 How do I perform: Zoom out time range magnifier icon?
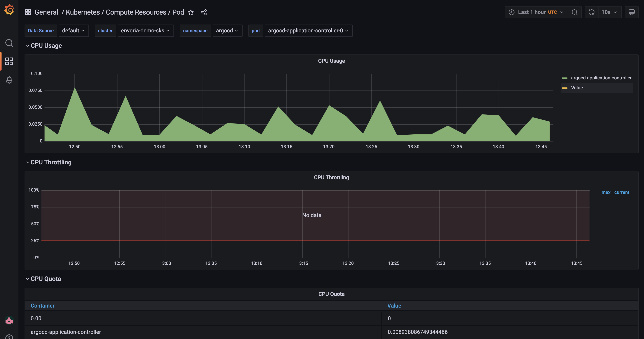tap(575, 12)
